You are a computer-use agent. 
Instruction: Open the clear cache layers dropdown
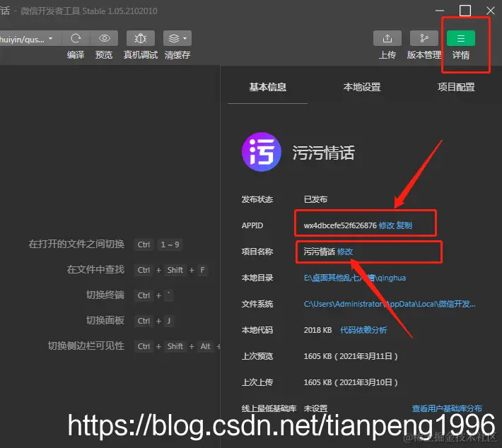[177, 38]
